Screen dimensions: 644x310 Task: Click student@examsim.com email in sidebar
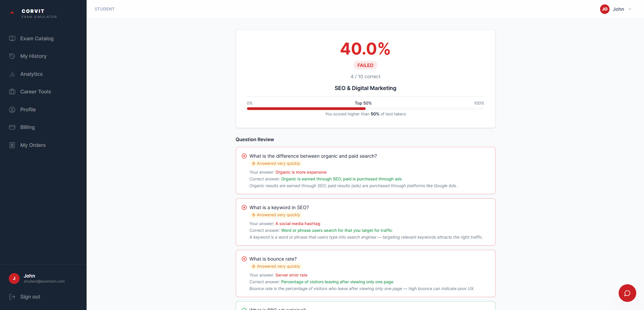click(44, 281)
